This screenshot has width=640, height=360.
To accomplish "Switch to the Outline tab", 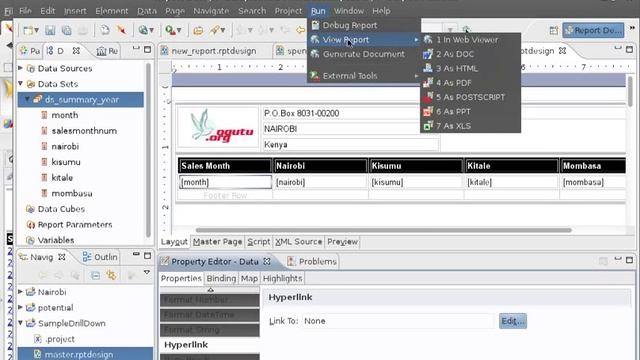I will 100,257.
